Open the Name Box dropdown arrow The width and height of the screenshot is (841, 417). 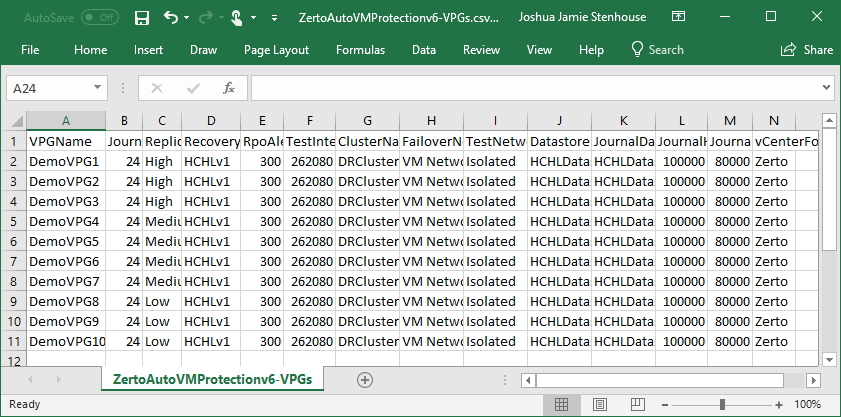[98, 88]
